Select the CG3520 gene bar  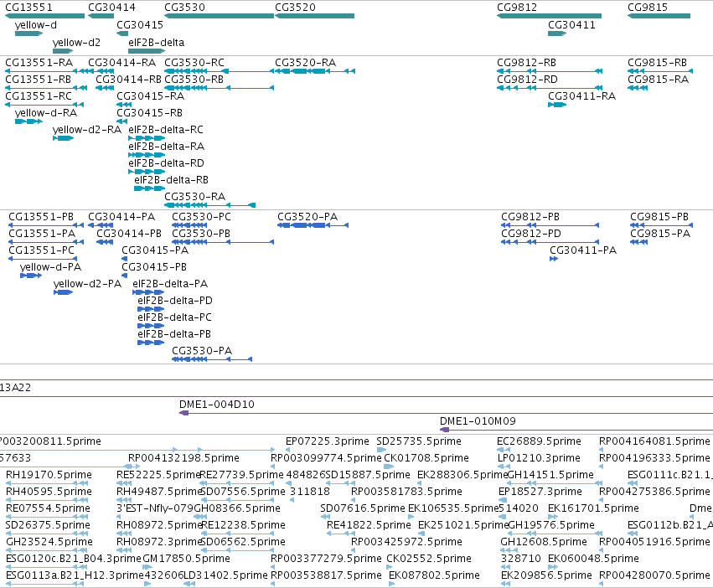(315, 16)
